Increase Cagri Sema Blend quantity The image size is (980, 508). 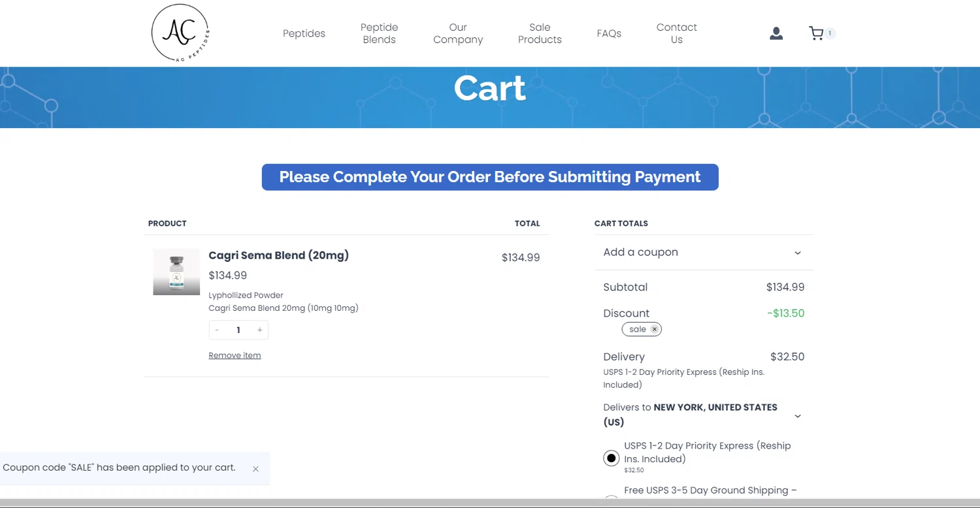point(259,330)
